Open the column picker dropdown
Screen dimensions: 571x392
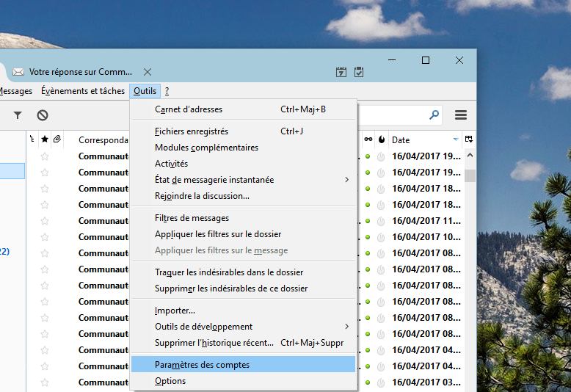pyautogui.click(x=469, y=139)
